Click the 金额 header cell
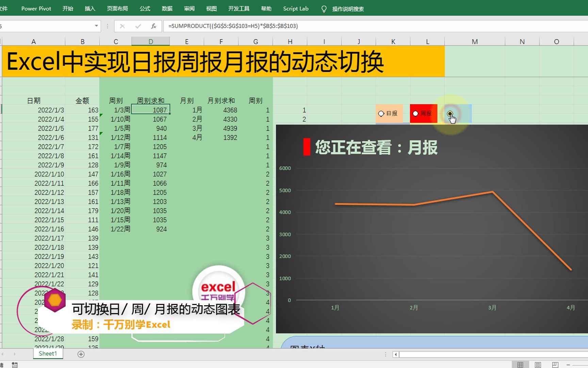Viewport: 588px width, 368px height. (x=82, y=101)
